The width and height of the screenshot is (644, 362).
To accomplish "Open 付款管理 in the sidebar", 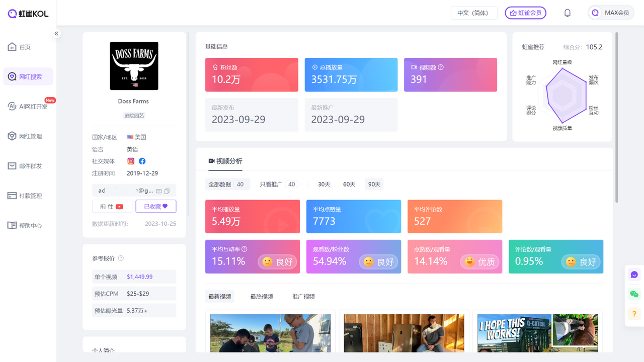I will click(28, 196).
